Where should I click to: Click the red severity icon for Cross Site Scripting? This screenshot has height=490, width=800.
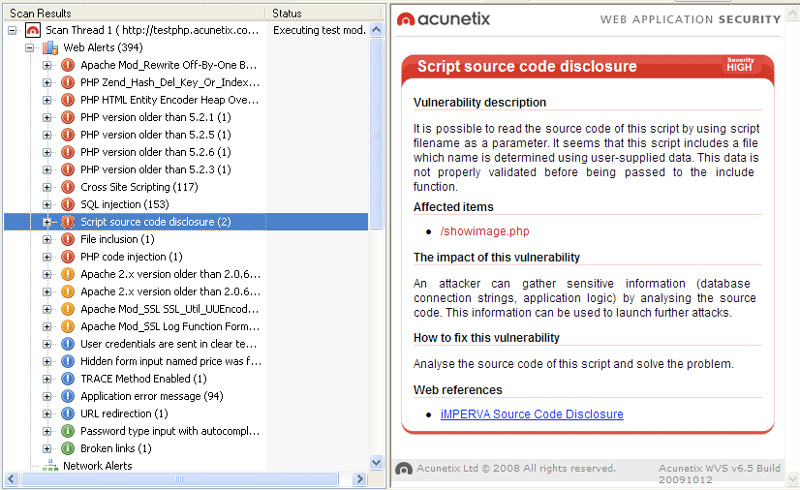[68, 187]
